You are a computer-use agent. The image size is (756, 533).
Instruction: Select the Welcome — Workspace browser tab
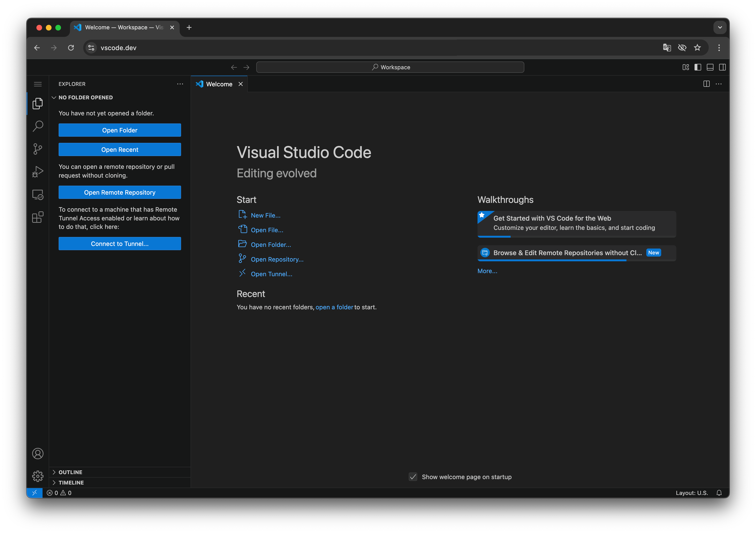[124, 27]
